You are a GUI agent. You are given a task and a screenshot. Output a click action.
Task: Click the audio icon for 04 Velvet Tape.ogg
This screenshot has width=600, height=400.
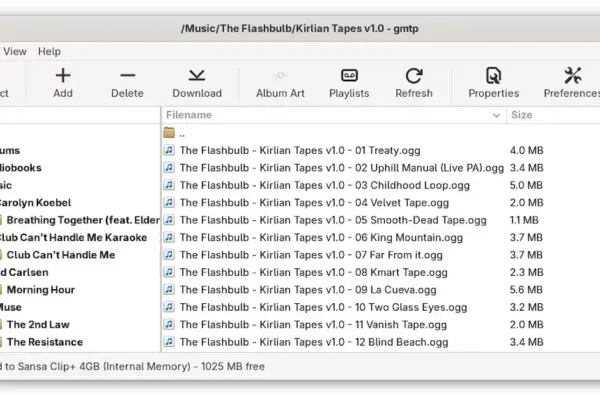(169, 202)
